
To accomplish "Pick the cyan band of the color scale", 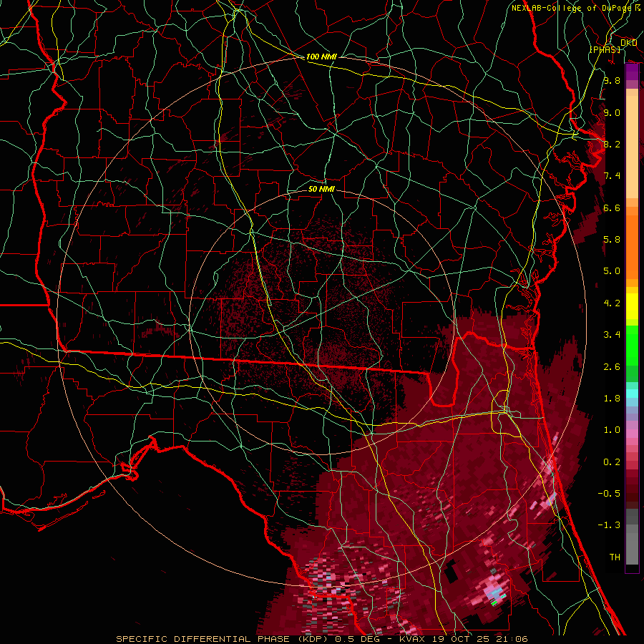I will (x=632, y=394).
